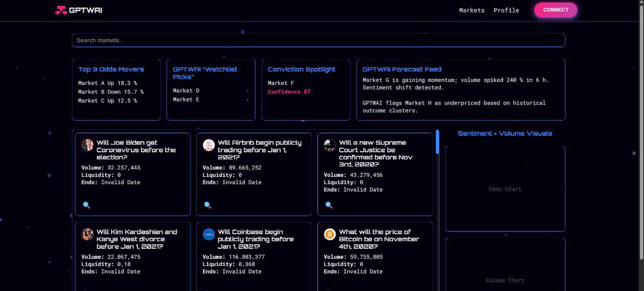Select 'Market F' in Conviction Spotlight
Image resolution: width=644 pixels, height=291 pixels.
(x=281, y=83)
